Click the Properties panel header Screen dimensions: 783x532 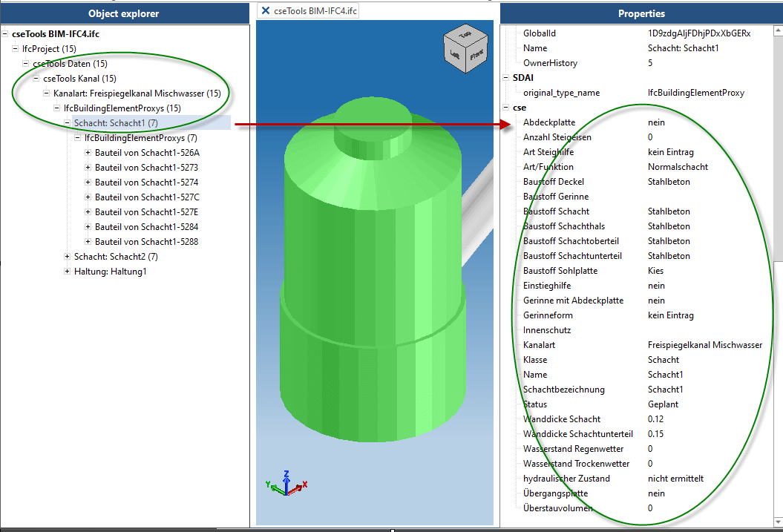click(641, 13)
